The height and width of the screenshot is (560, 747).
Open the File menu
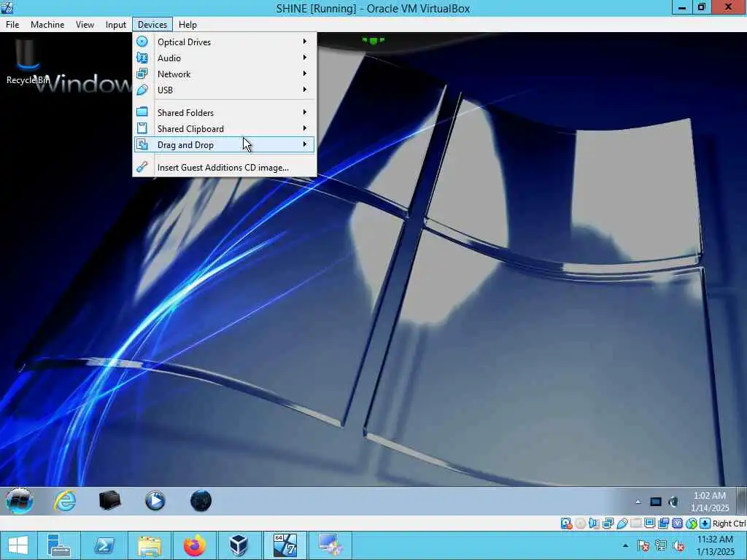pos(12,24)
